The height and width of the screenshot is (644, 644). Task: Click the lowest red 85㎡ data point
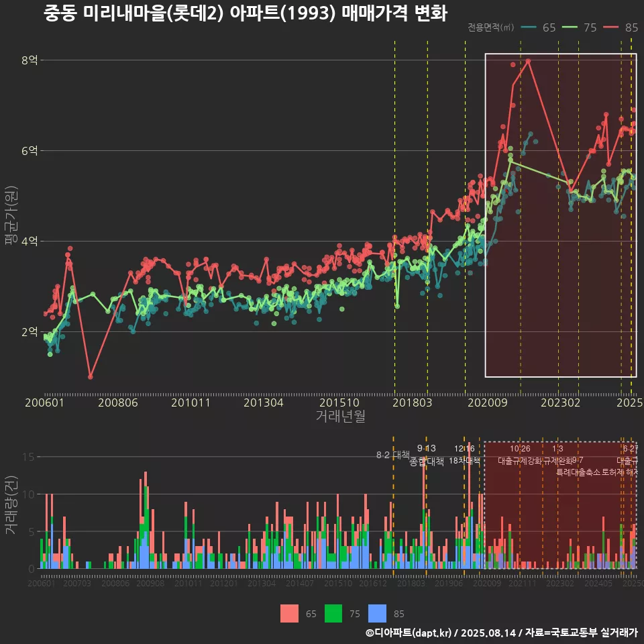(91, 376)
